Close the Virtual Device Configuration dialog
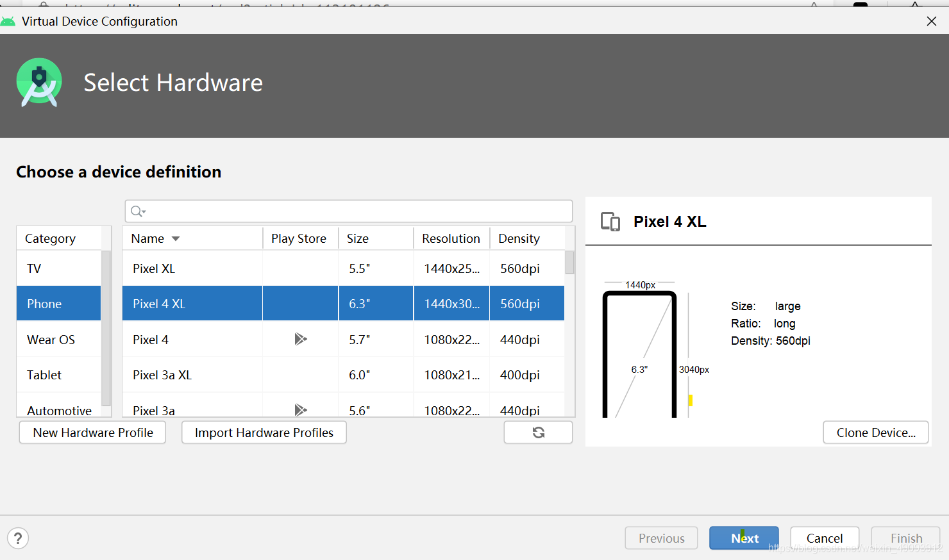This screenshot has height=560, width=949. [x=932, y=21]
